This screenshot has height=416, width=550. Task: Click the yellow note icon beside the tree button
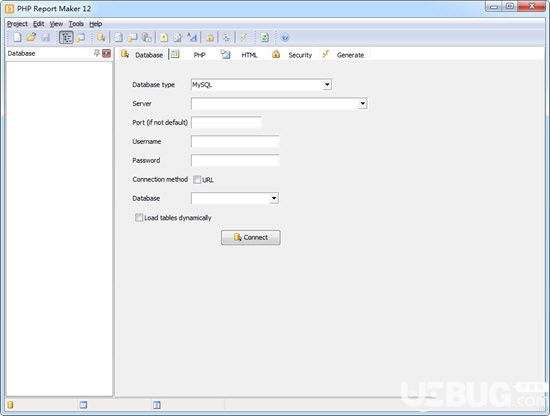(81, 37)
